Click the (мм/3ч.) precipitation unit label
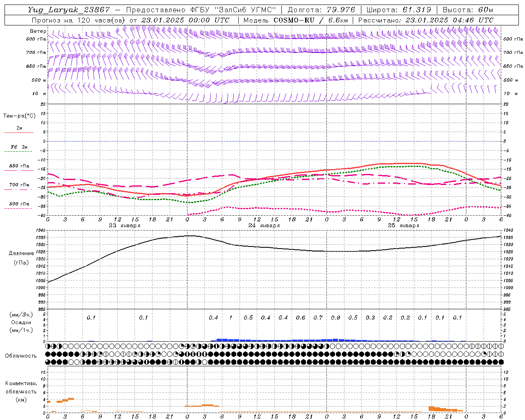525x420 pixels. tap(21, 315)
